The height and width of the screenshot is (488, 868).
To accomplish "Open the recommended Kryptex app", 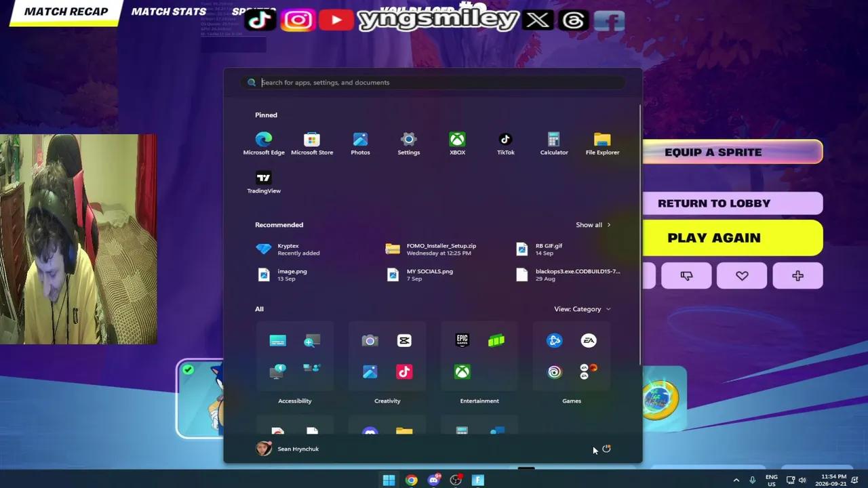I will 288,249.
